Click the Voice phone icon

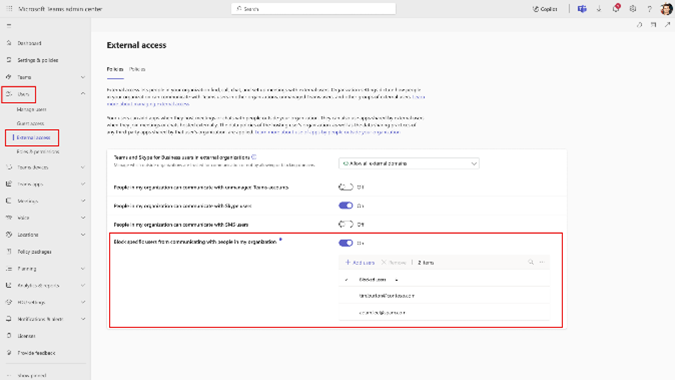pos(9,218)
